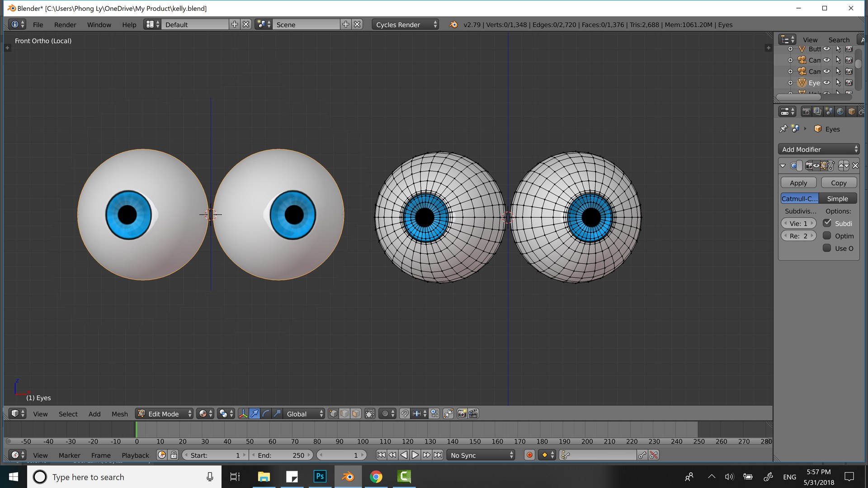Play the animation forward

415,455
